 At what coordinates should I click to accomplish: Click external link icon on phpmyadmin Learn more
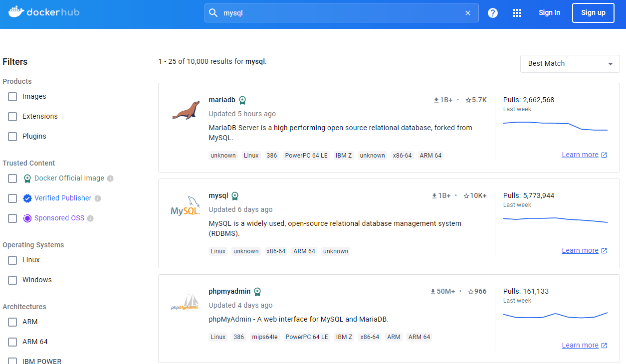604,346
